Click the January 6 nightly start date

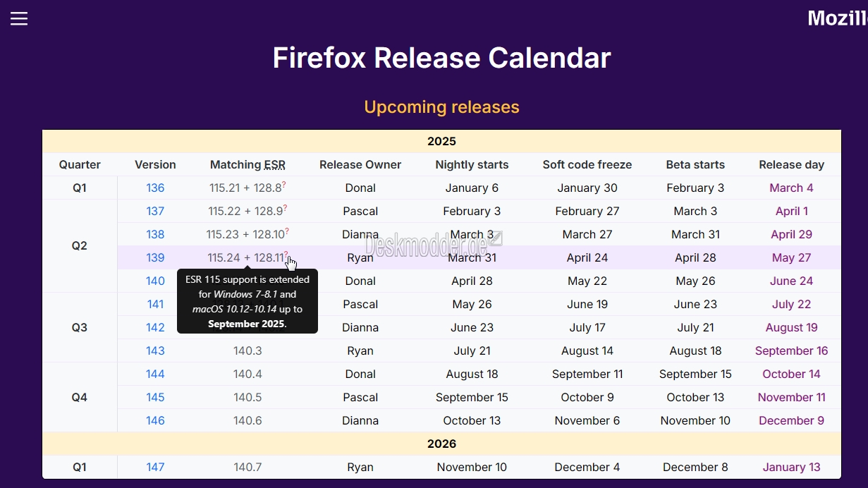(472, 188)
